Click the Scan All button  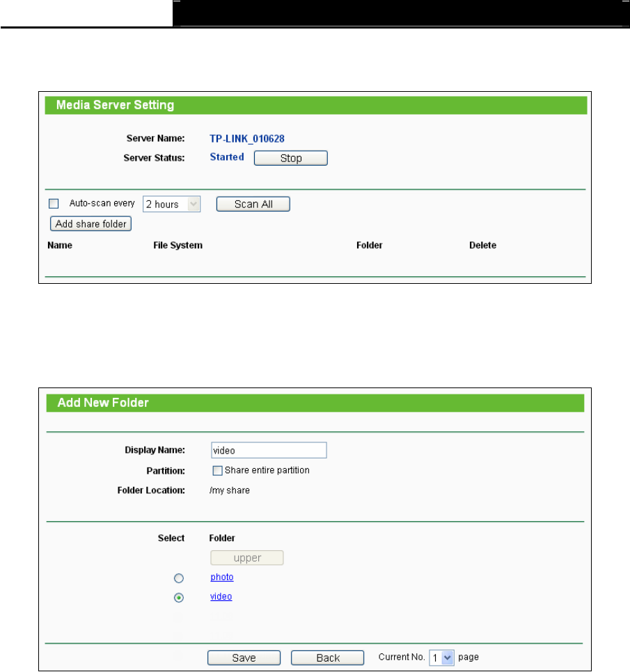tap(253, 204)
